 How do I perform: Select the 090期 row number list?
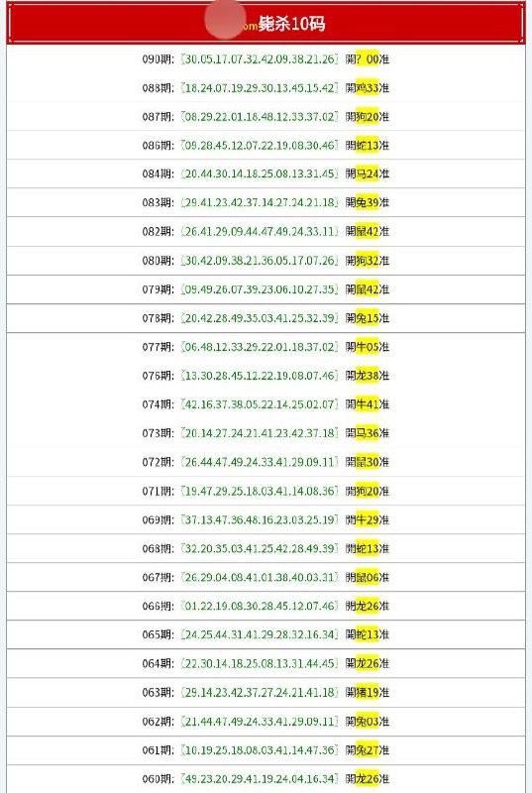260,59
